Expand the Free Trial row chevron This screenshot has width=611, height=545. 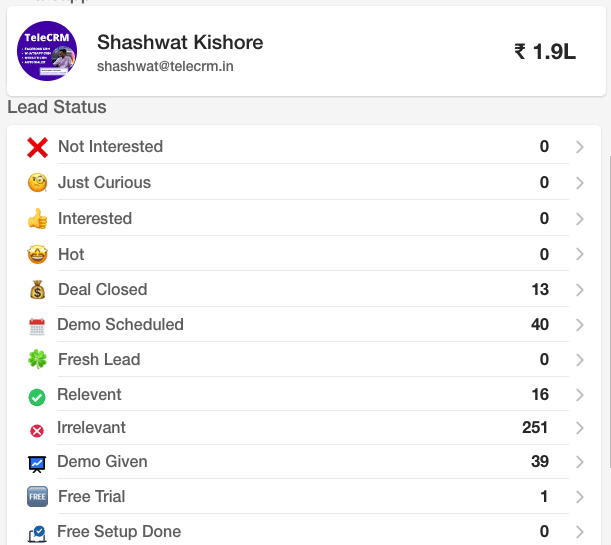pos(579,497)
